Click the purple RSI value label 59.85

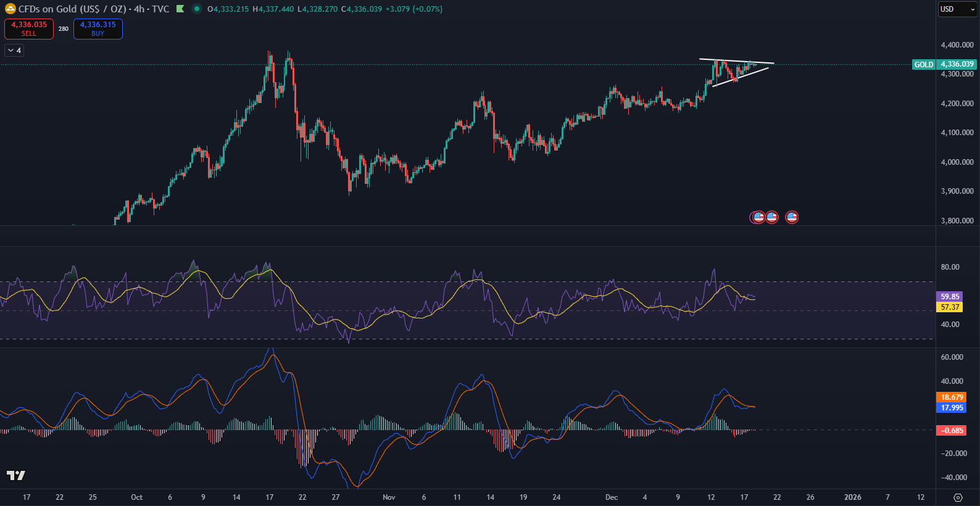coord(950,297)
